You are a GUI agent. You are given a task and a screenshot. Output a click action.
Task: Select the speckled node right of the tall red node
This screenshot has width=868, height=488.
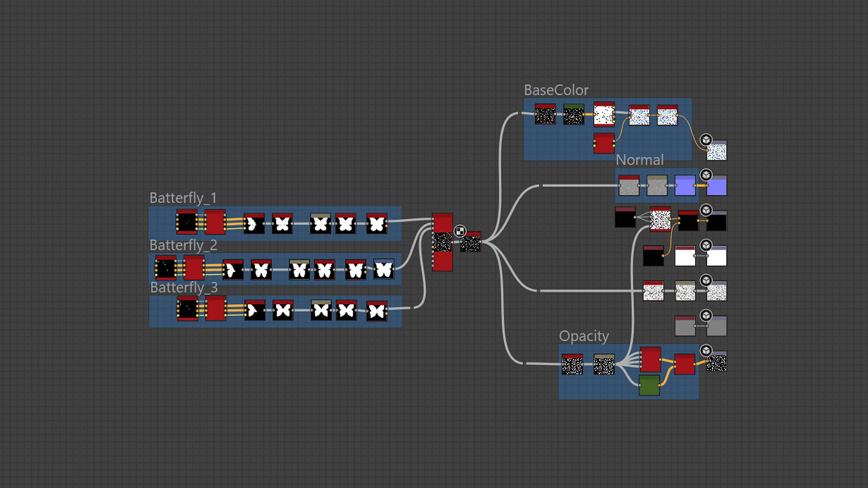(x=470, y=242)
